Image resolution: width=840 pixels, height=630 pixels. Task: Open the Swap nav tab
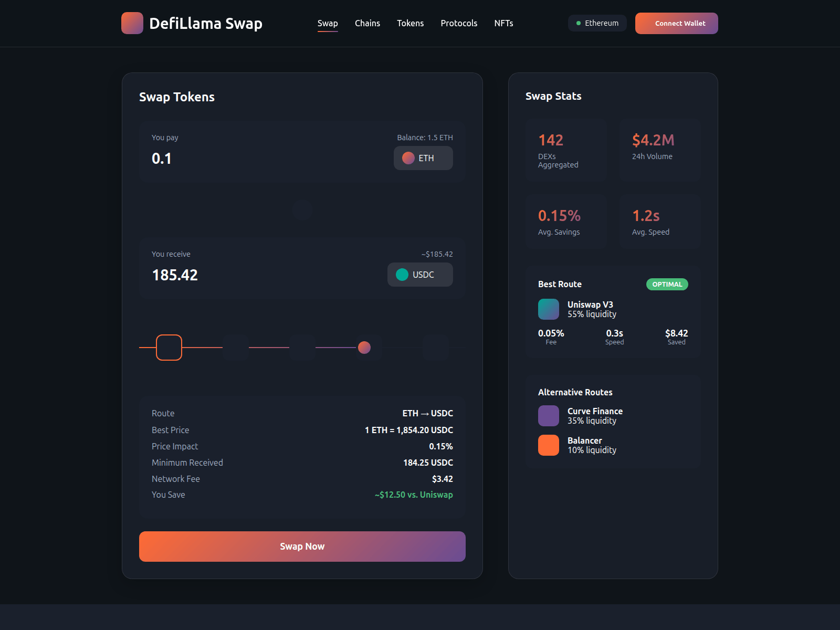pyautogui.click(x=328, y=23)
